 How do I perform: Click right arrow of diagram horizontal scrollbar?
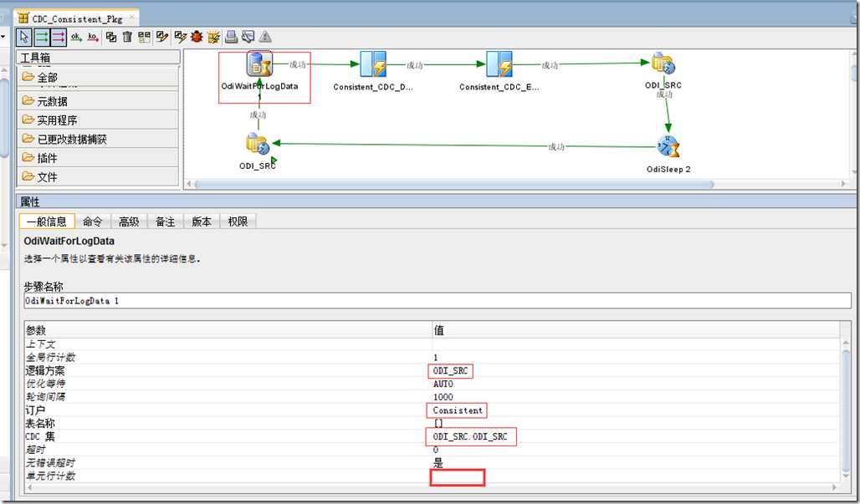(x=843, y=184)
